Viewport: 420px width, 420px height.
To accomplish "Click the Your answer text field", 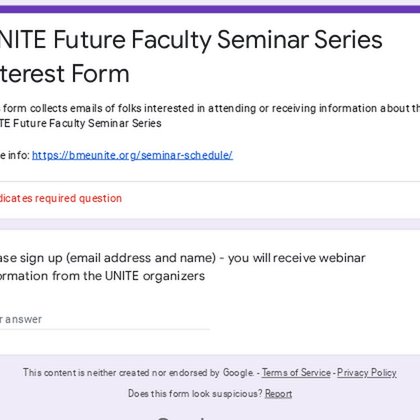I will tap(105, 319).
